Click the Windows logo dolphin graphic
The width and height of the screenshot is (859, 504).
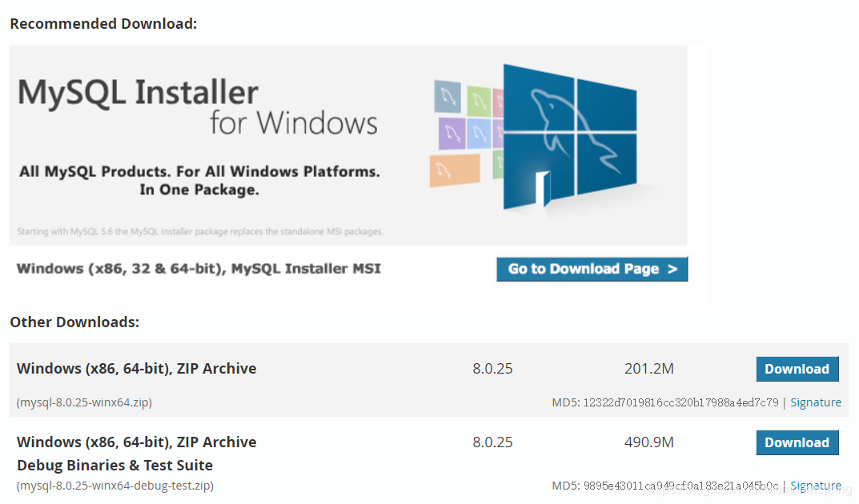click(570, 137)
